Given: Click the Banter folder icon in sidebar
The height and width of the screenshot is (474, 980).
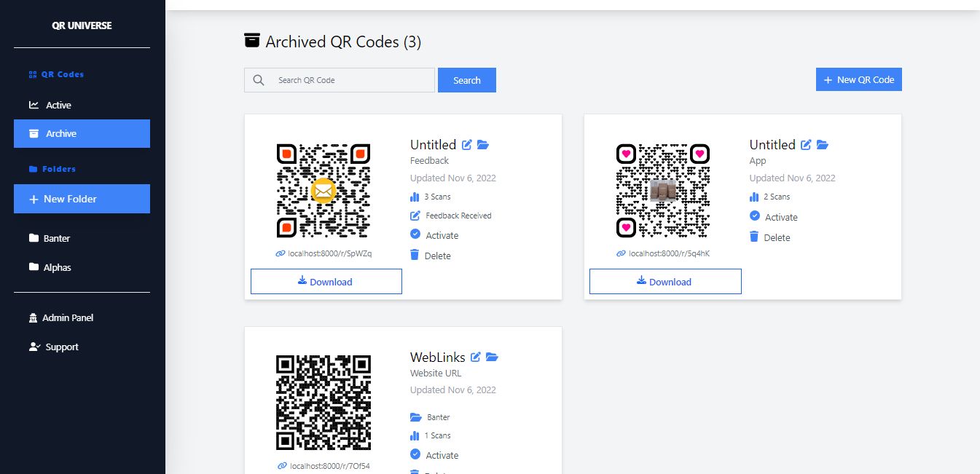Looking at the screenshot, I should (34, 238).
